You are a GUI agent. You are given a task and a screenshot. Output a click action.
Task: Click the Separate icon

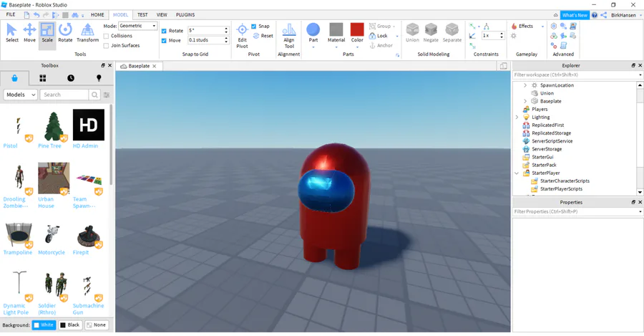coord(452,29)
